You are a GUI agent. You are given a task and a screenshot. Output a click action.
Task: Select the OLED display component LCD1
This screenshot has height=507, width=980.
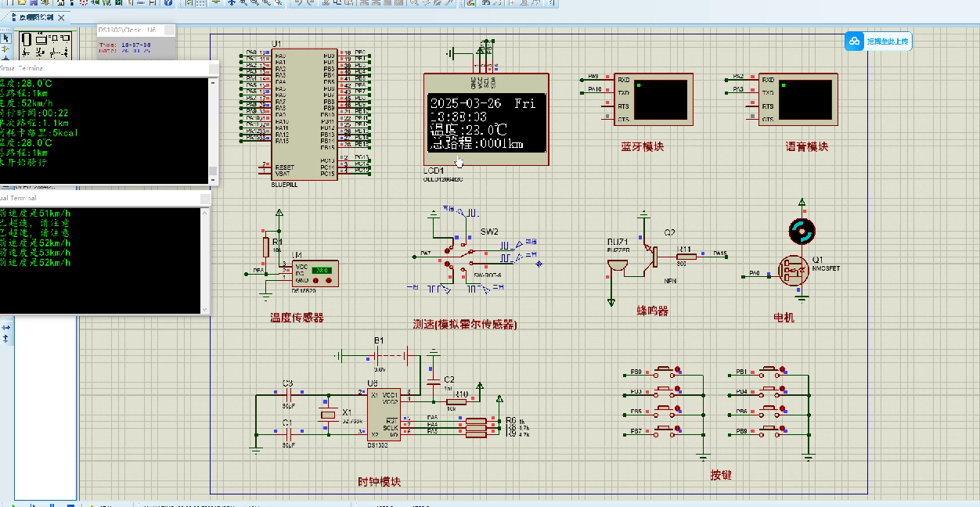pos(485,117)
